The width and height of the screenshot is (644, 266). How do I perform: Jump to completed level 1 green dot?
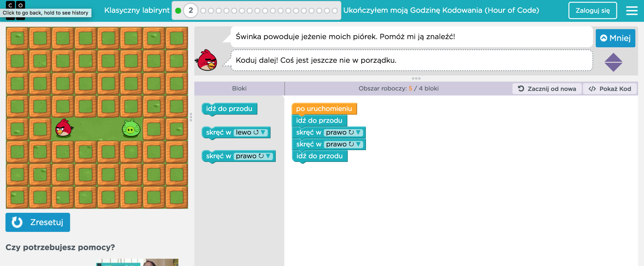178,11
